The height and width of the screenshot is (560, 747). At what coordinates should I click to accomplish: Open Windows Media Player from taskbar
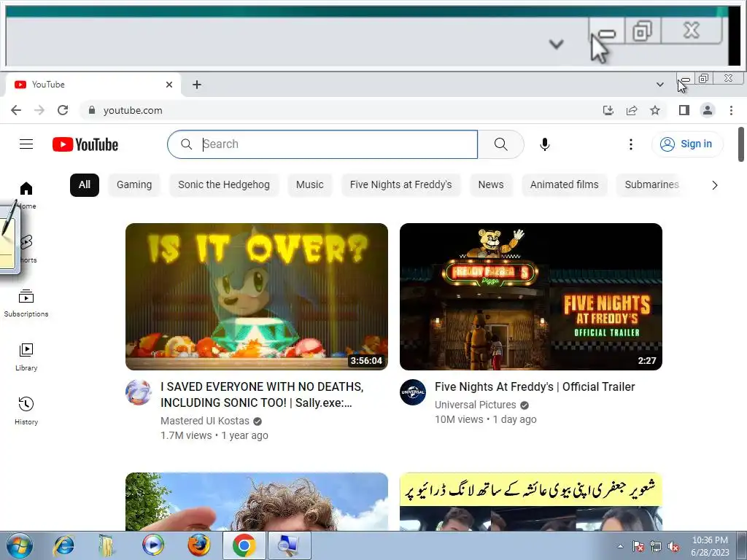click(x=153, y=545)
